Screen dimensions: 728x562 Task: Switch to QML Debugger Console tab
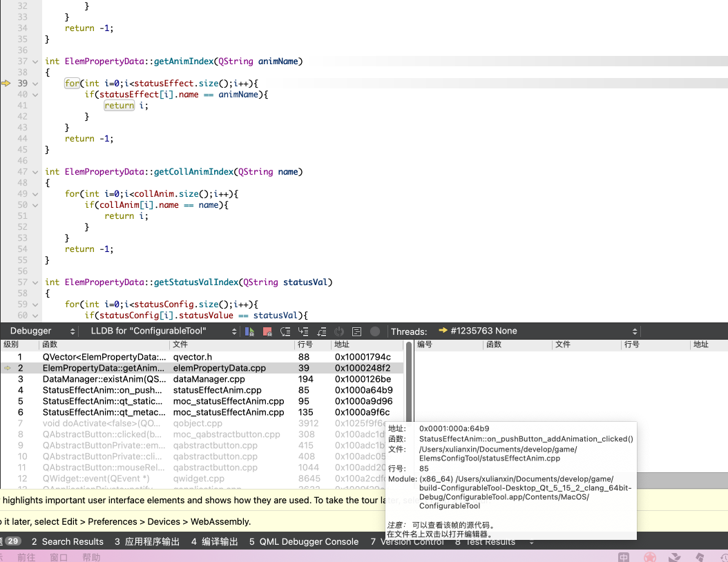pyautogui.click(x=304, y=542)
